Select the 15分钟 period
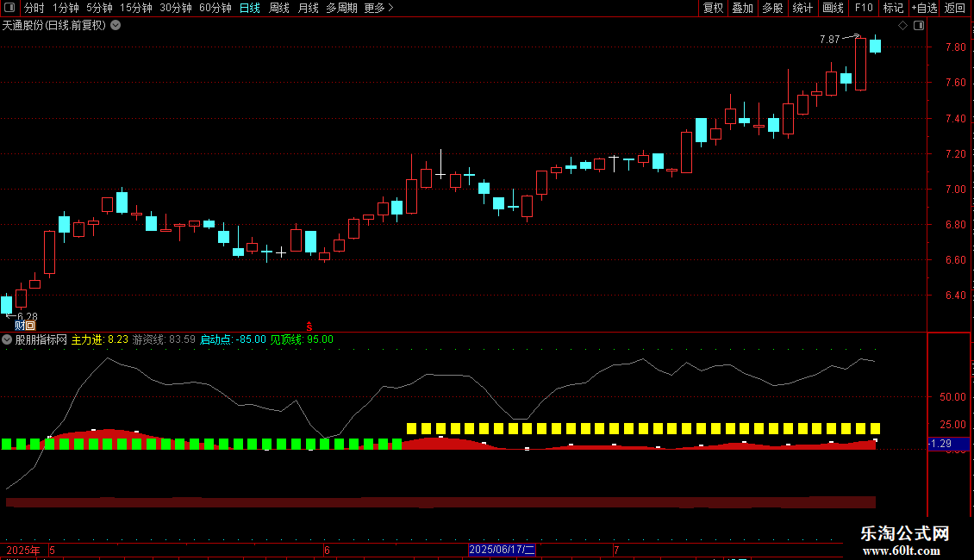The width and height of the screenshot is (974, 560). (135, 8)
